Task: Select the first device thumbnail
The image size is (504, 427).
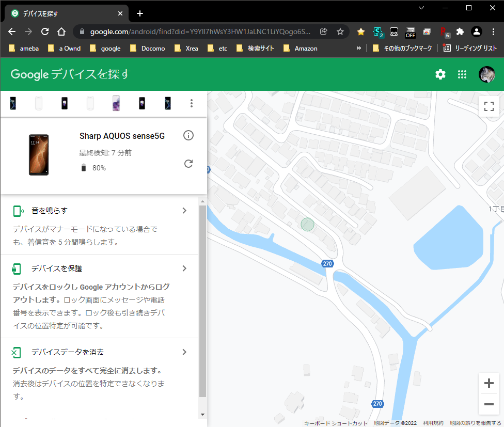Action: coord(13,103)
